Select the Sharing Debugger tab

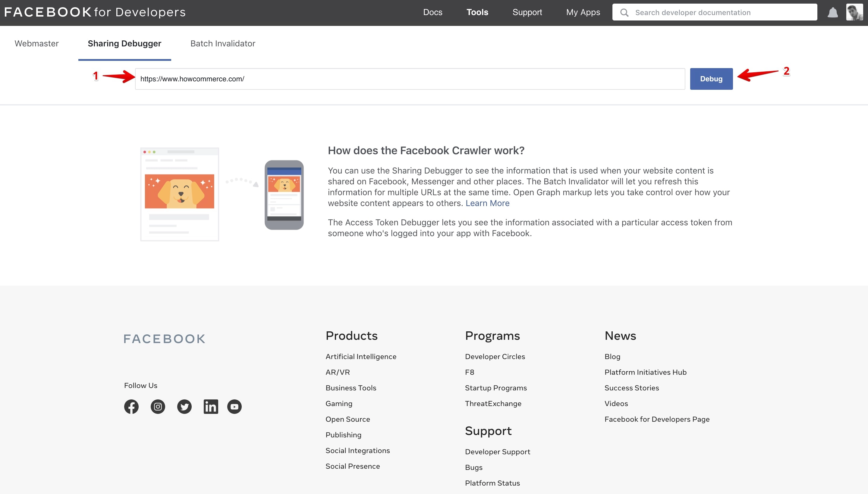pyautogui.click(x=124, y=43)
